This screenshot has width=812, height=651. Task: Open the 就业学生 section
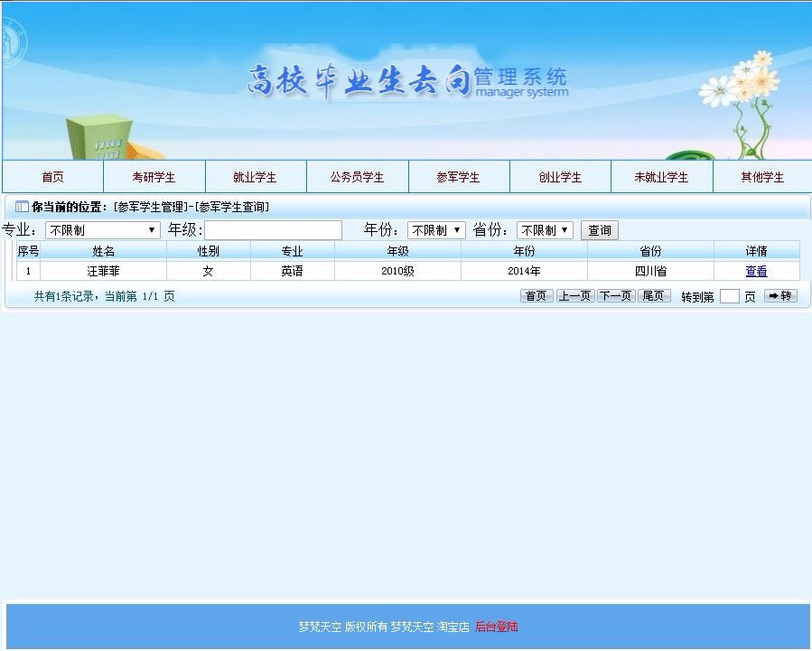pos(257,177)
